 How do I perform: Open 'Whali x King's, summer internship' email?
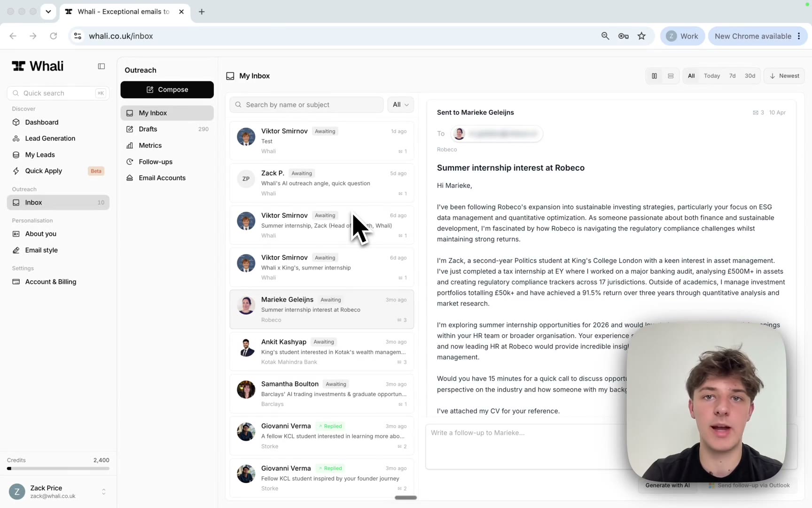pos(322,267)
